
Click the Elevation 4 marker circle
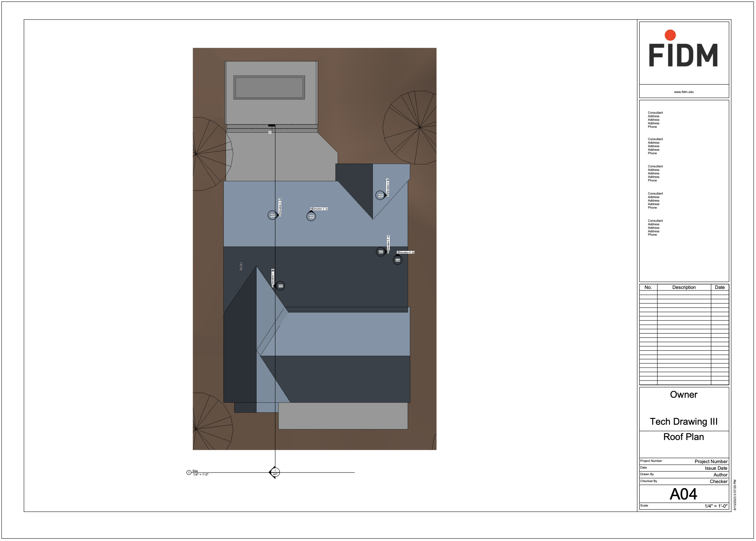[x=380, y=195]
